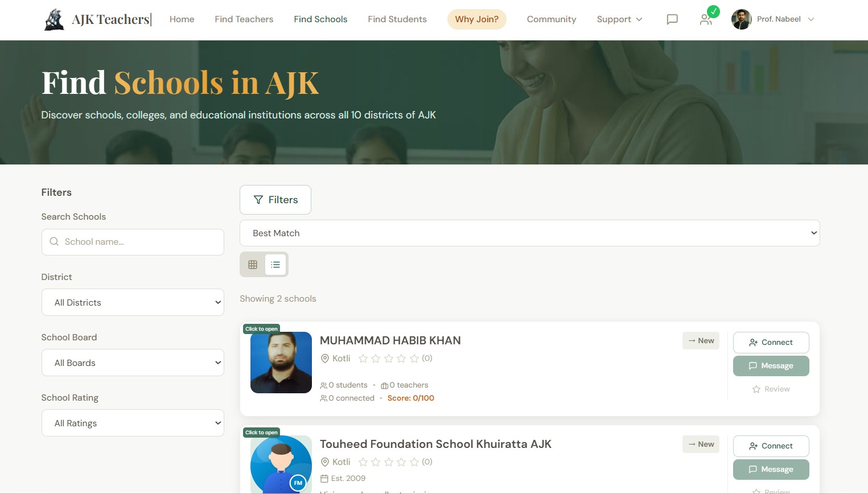Open the messages chat icon in header
The image size is (868, 494).
pyautogui.click(x=672, y=19)
